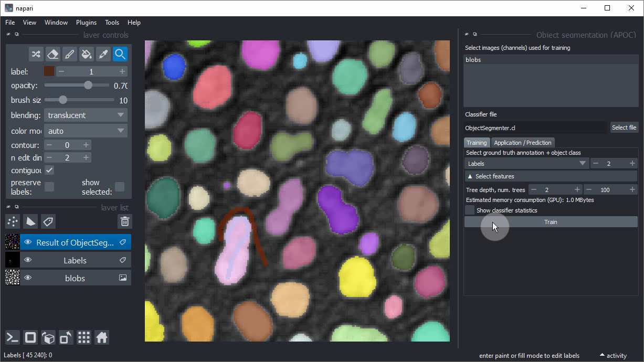644x362 pixels.
Task: Open the blending mode dropdown
Action: click(x=86, y=115)
